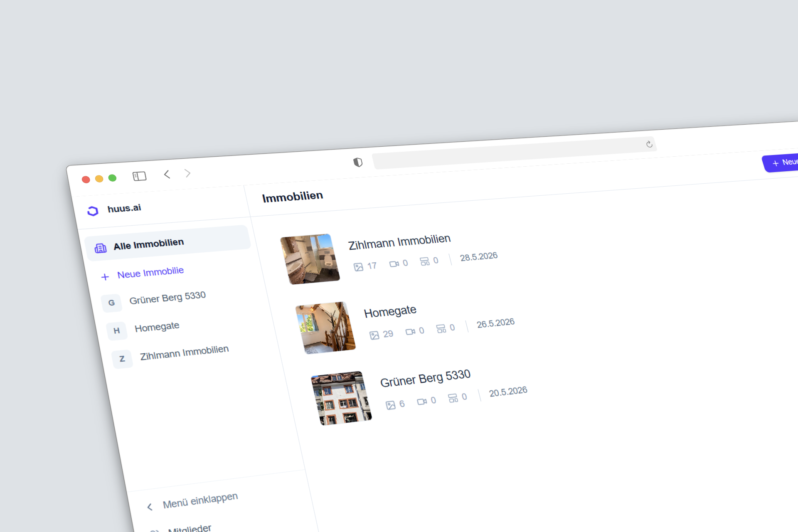Open the Grüner Berg 5330 listing title
This screenshot has height=532, width=798.
pyautogui.click(x=425, y=378)
